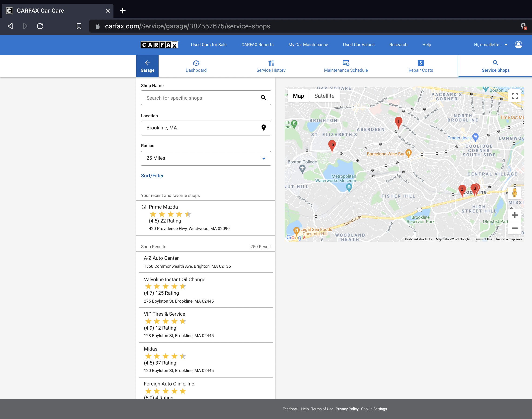This screenshot has height=419, width=532.
Task: Open VIP Tires & Service result
Action: 206,325
